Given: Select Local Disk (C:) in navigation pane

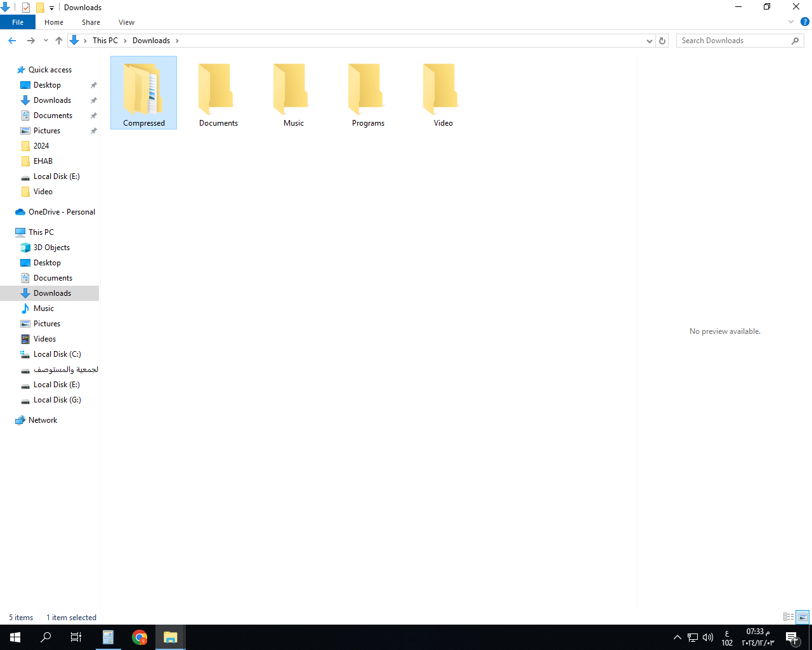Looking at the screenshot, I should [x=57, y=354].
